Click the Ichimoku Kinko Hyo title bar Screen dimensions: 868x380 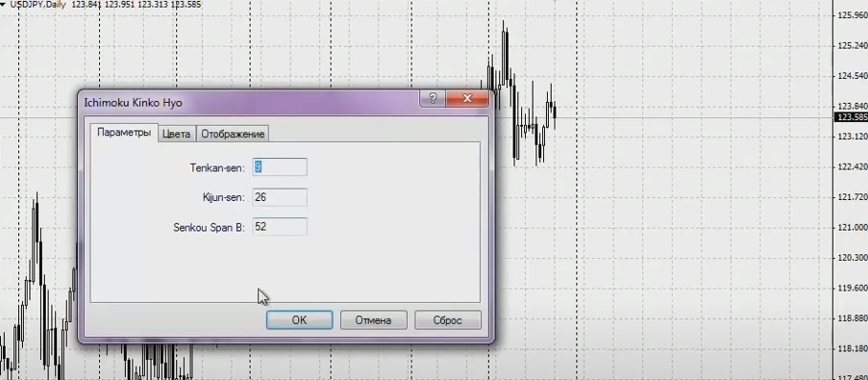pyautogui.click(x=249, y=102)
